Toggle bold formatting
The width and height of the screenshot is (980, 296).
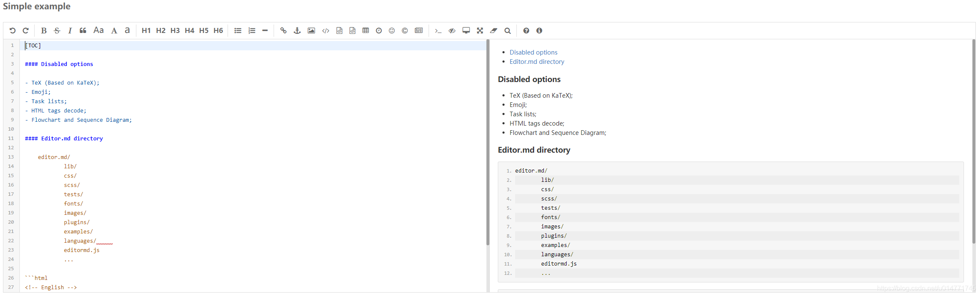pos(43,30)
